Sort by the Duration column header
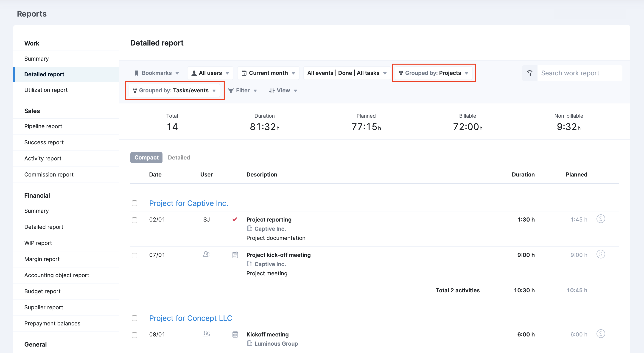Screen dimensions: 644x353 tap(523, 174)
